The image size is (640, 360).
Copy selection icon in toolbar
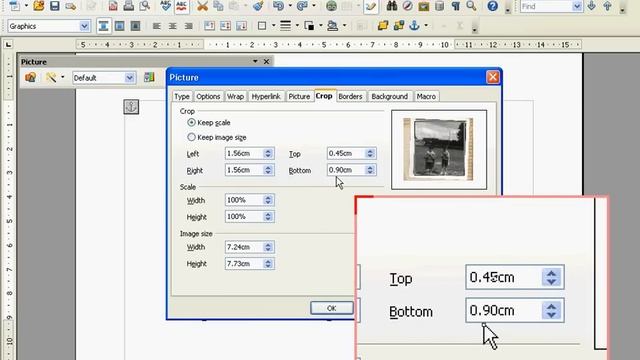coord(218,6)
